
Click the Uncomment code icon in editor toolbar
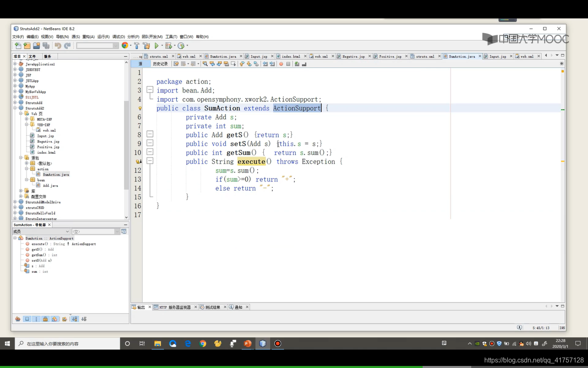pos(304,64)
